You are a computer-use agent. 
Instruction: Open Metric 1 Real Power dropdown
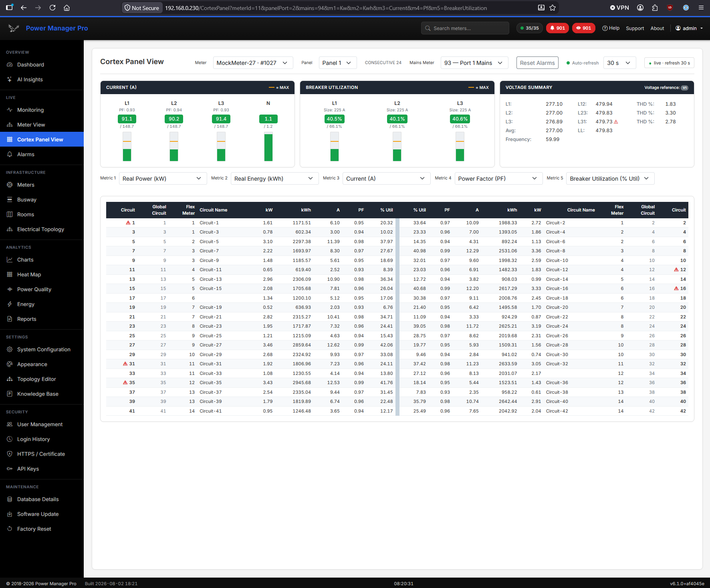tap(163, 179)
